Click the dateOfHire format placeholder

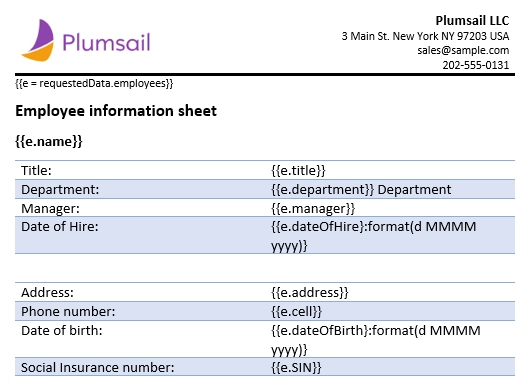click(x=374, y=236)
